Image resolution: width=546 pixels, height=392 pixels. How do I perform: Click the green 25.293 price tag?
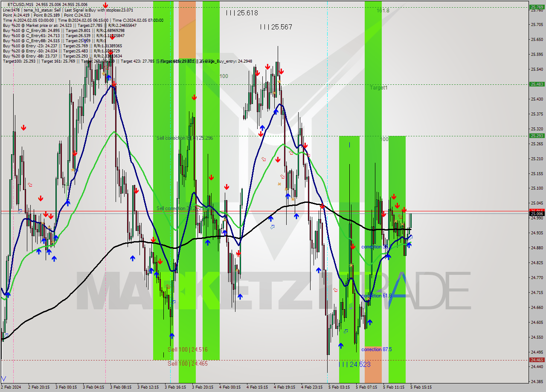pos(536,135)
